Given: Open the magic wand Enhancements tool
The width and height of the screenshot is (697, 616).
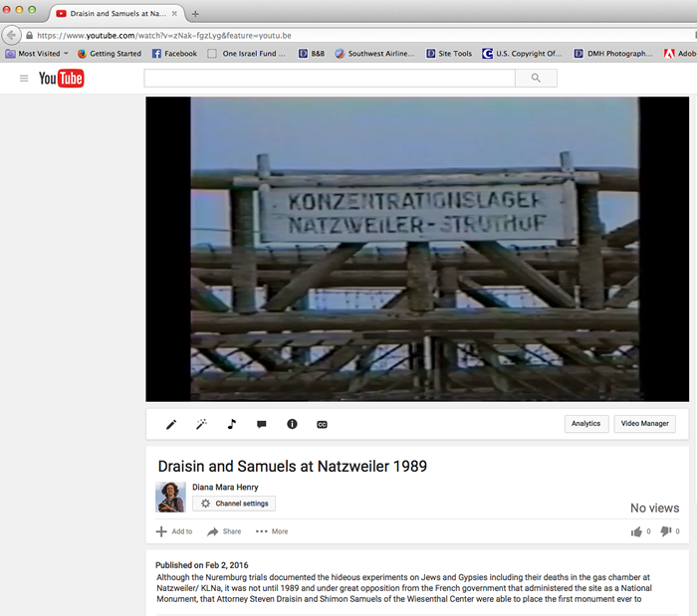Looking at the screenshot, I should coord(201,425).
